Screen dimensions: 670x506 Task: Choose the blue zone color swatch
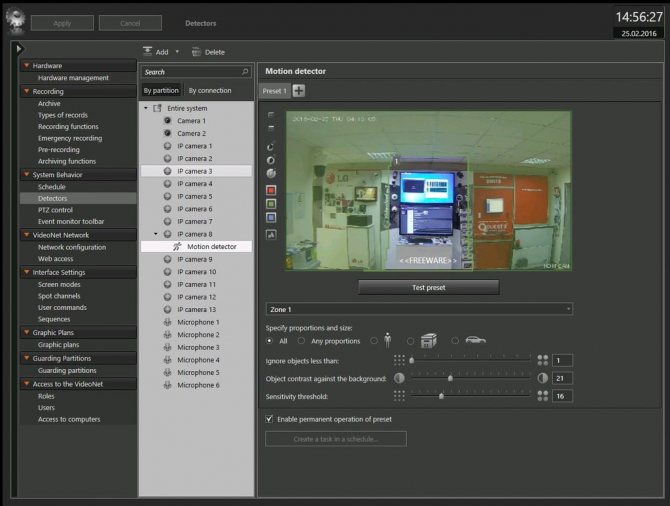pyautogui.click(x=271, y=218)
